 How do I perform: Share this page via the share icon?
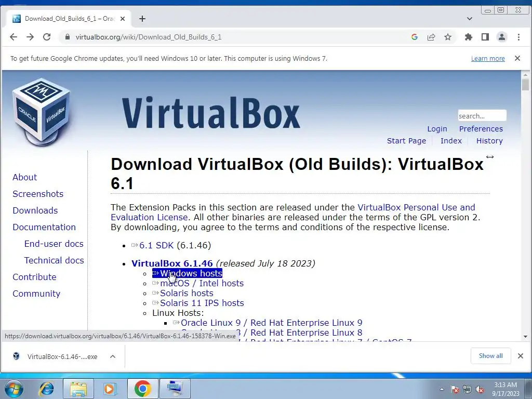[x=431, y=37]
